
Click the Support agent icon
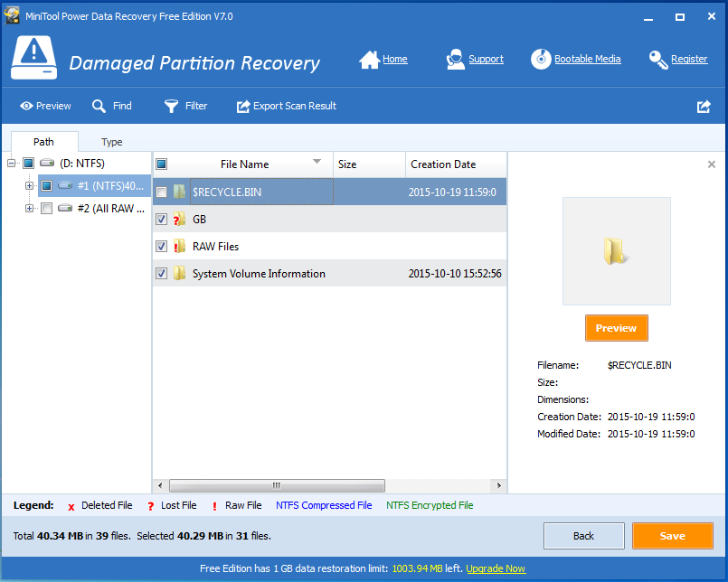[x=455, y=60]
